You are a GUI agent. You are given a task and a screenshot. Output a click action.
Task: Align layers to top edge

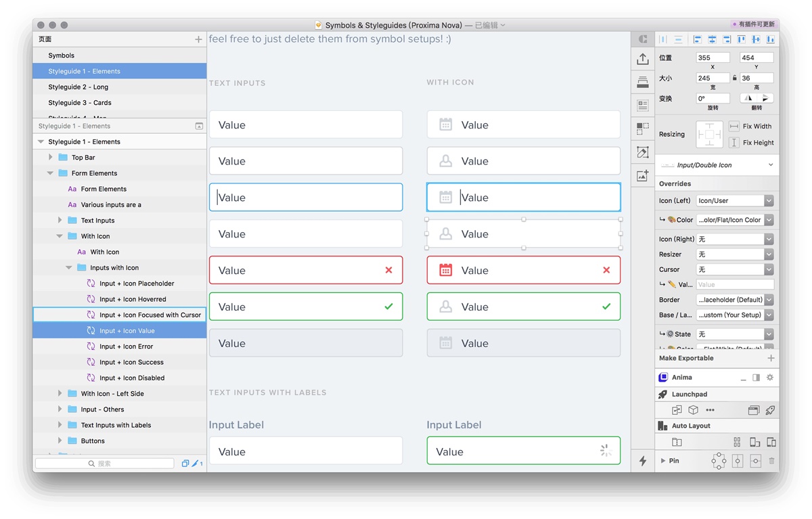(x=742, y=40)
